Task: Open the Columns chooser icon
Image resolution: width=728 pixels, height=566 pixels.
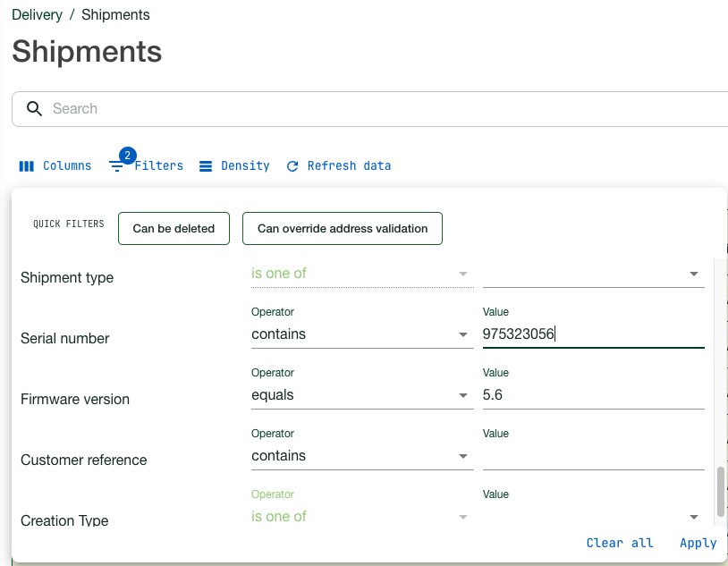Action: [27, 166]
